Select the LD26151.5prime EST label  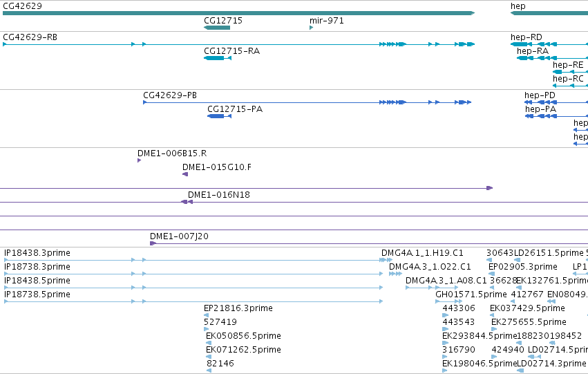tap(549, 253)
